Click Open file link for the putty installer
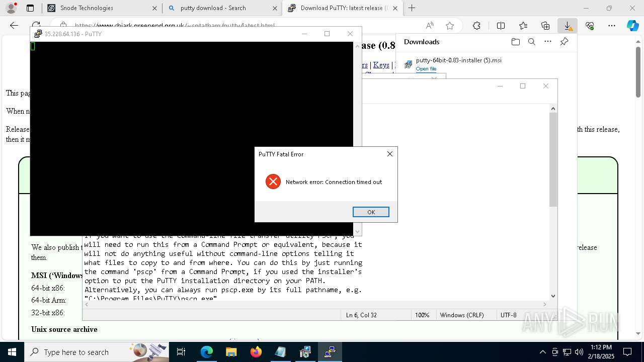The height and width of the screenshot is (362, 644). point(426,69)
